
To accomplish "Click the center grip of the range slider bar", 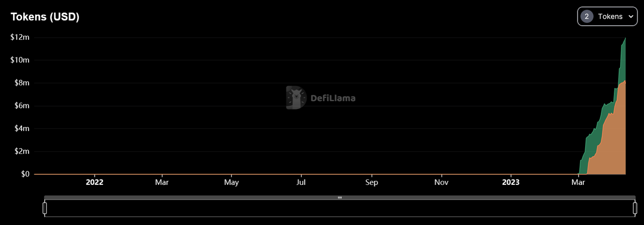I will tap(340, 198).
